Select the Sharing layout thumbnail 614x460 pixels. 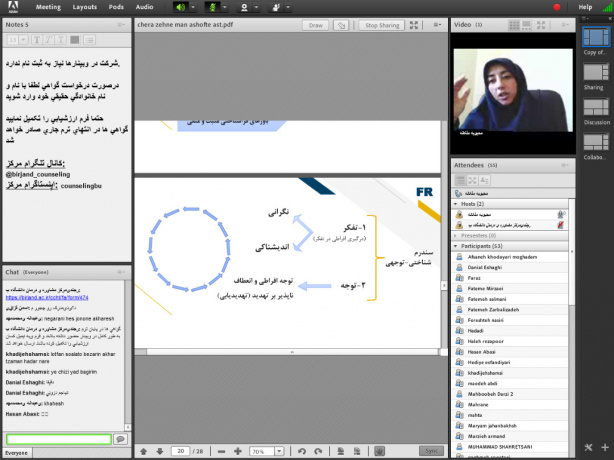(596, 72)
